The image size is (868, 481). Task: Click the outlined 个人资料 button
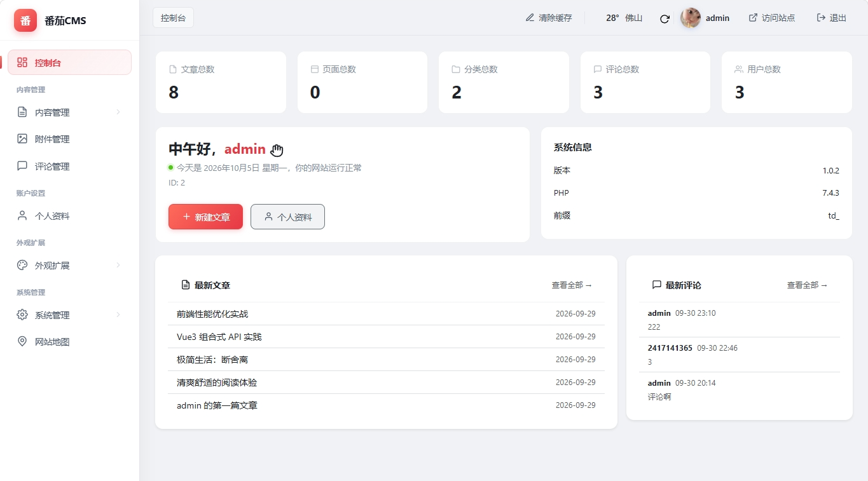[x=287, y=217]
